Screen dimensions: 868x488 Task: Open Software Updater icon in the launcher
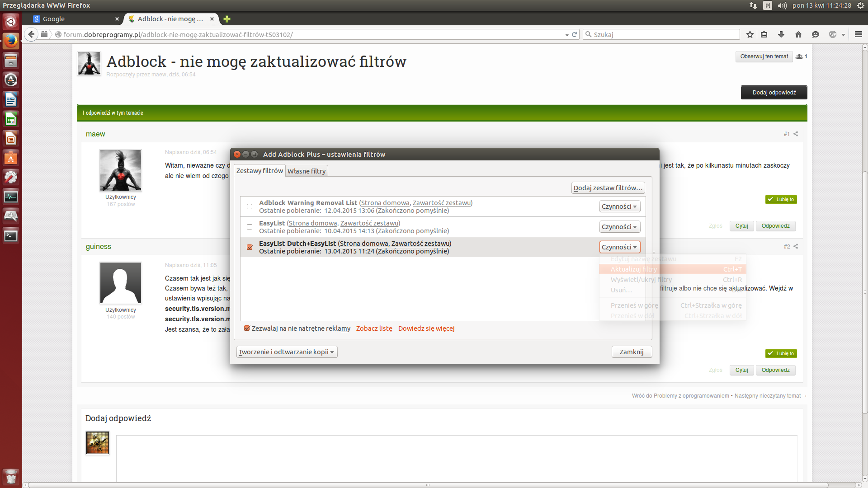[11, 80]
